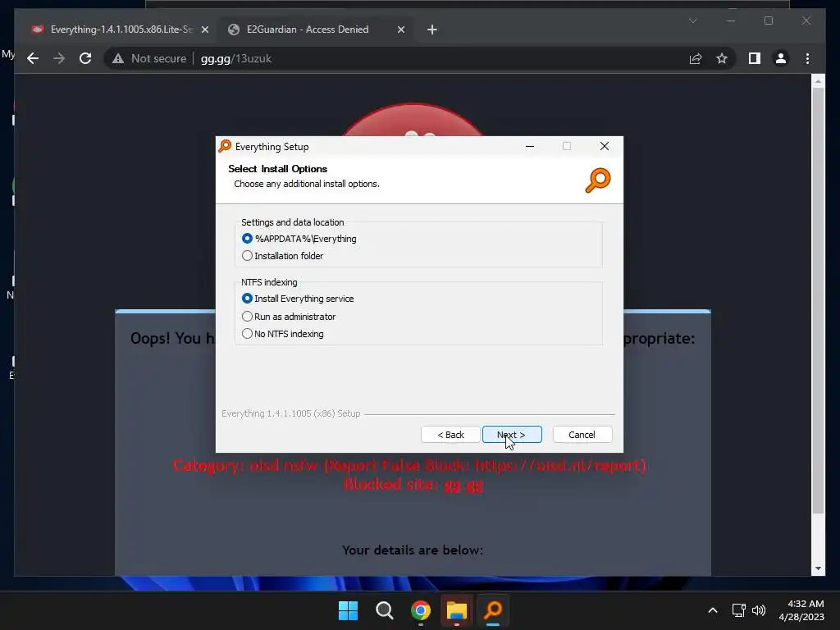Cancel the Everything Setup wizard
Image resolution: width=840 pixels, height=630 pixels.
click(x=582, y=435)
